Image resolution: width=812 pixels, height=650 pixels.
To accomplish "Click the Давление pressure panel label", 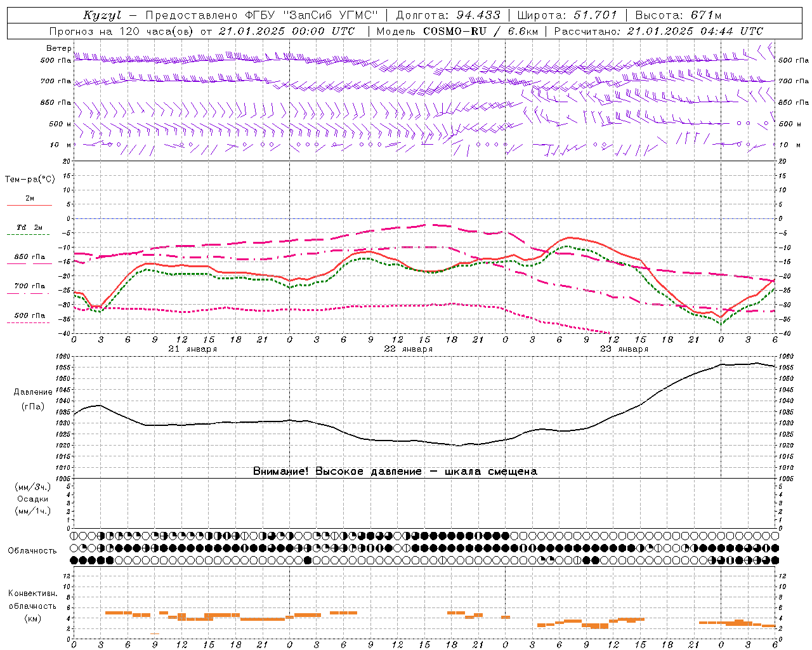I will click(33, 392).
